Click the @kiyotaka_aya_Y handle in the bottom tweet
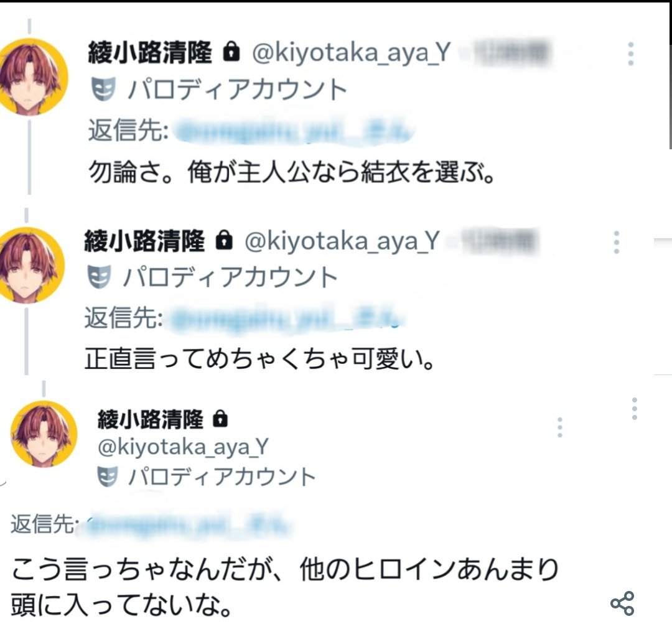This screenshot has width=672, height=637. (x=183, y=447)
